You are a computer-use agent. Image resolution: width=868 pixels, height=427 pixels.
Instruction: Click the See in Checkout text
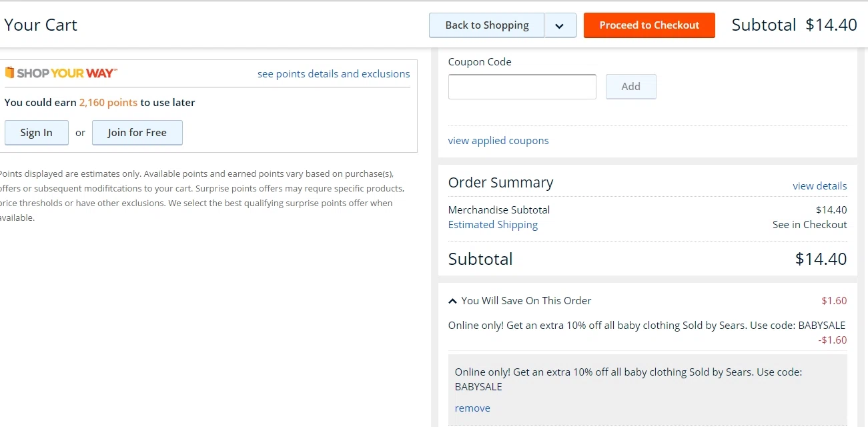(809, 225)
